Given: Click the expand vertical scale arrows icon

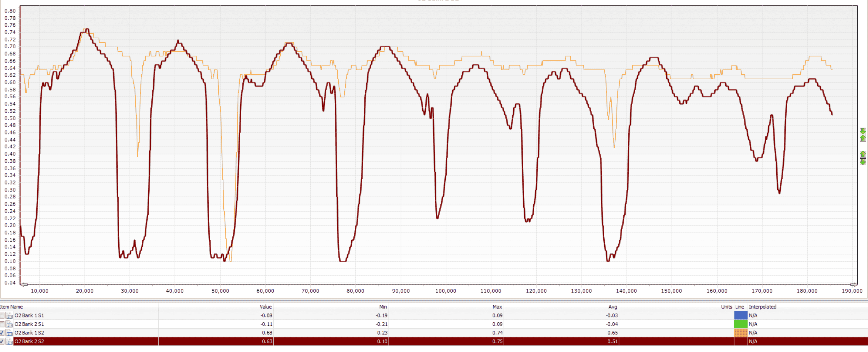Looking at the screenshot, I should pyautogui.click(x=863, y=158).
